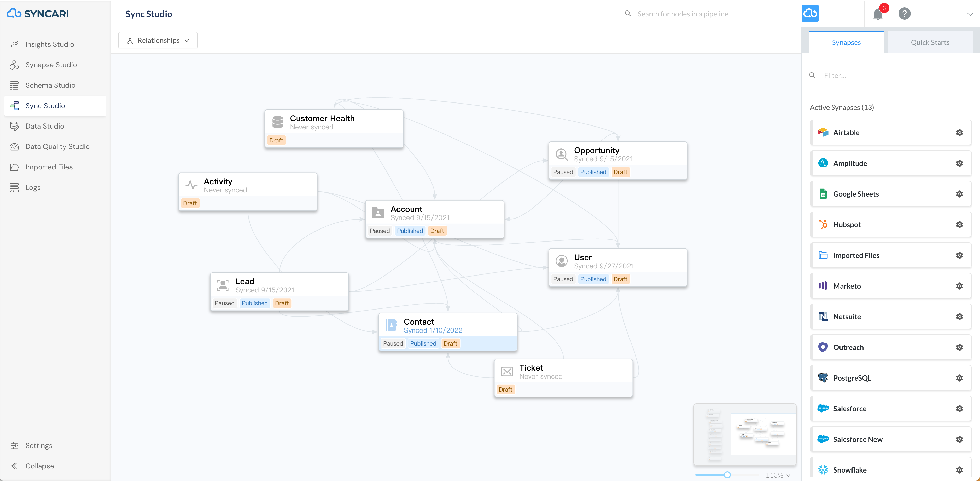980x481 pixels.
Task: Click the Snowflake logo icon
Action: tap(823, 470)
